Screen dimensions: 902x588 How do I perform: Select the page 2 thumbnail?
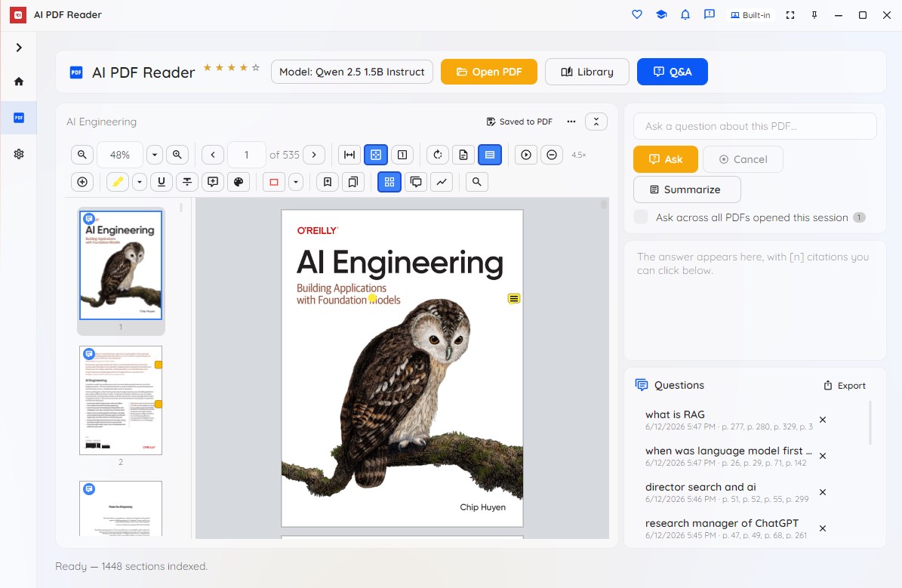click(x=121, y=401)
